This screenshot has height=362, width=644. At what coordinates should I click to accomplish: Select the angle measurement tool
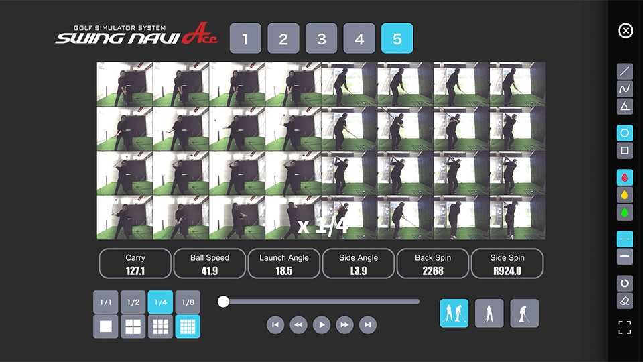625,106
